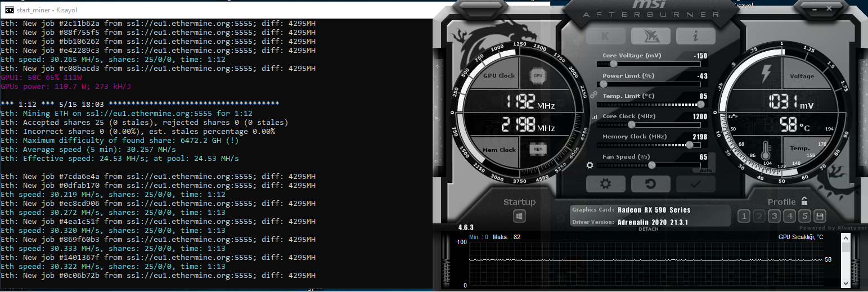This screenshot has height=292, width=868.
Task: Click 'Eth: Effective speed: 24.53 MH/s' line
Action: [120, 159]
